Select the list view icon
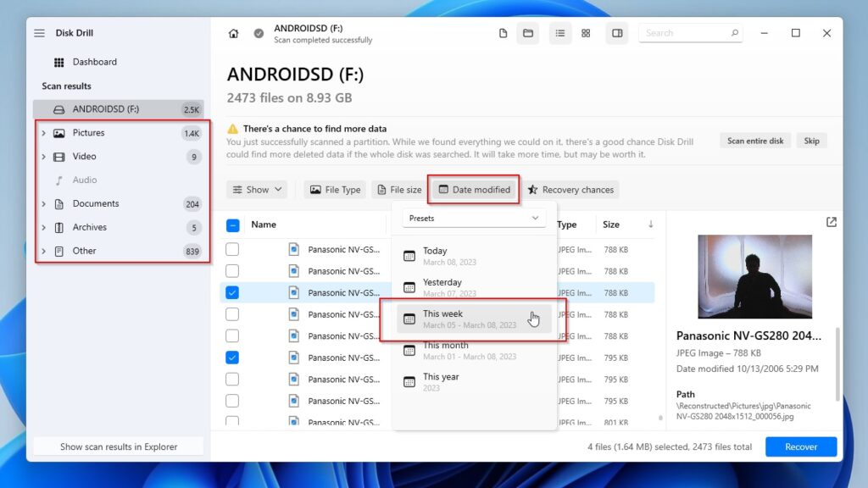 click(560, 33)
